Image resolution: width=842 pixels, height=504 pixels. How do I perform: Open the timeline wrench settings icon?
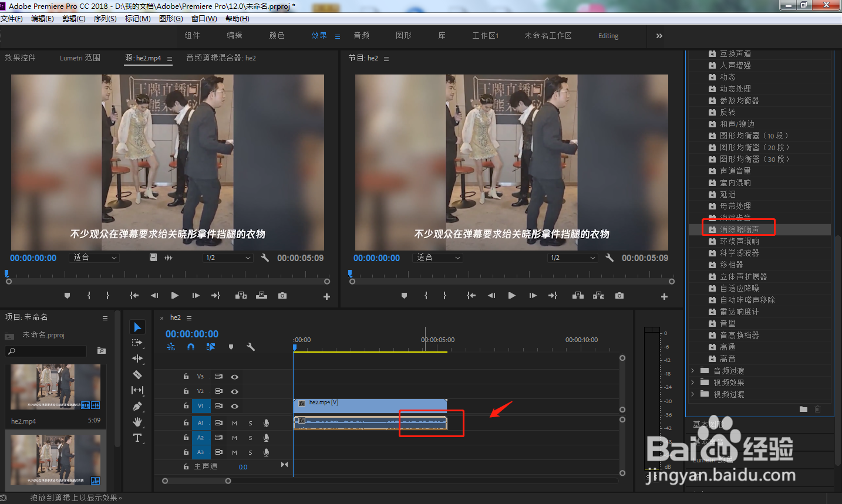point(251,347)
